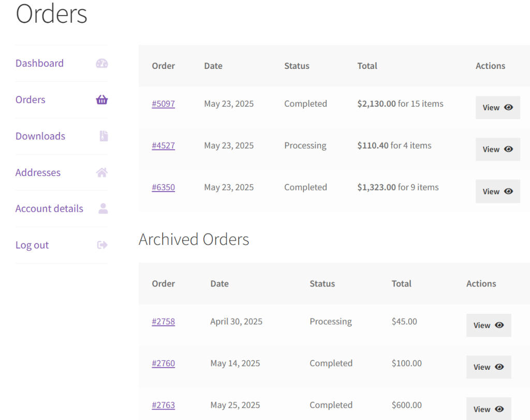Screen dimensions: 530x420
Task: Click the Orders basket icon
Action: (x=102, y=100)
